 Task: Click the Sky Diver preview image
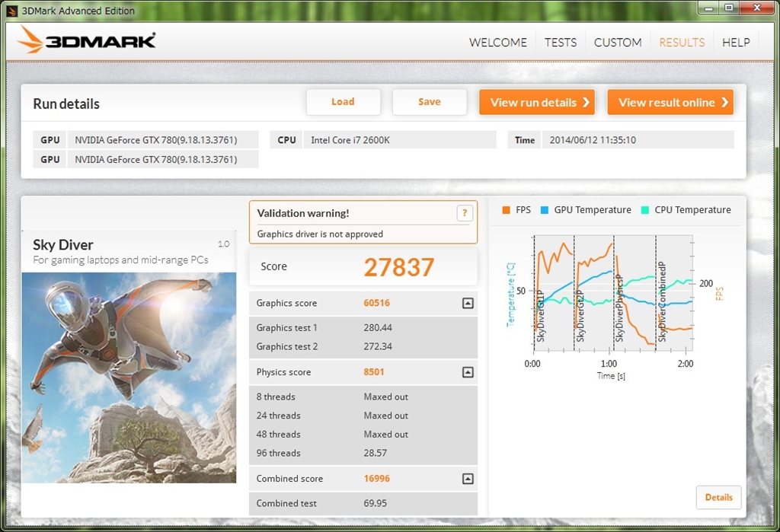(x=129, y=377)
